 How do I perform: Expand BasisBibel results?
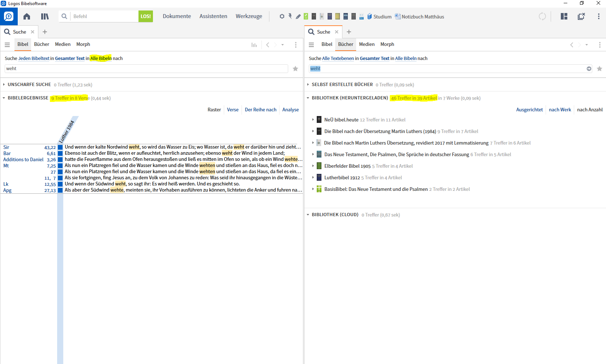point(313,189)
